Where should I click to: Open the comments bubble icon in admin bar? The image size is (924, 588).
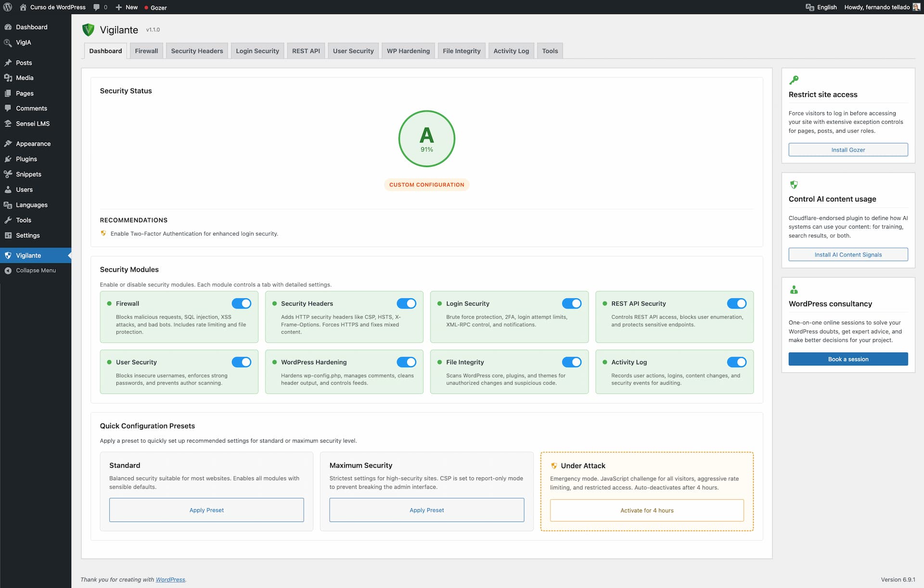(97, 7)
